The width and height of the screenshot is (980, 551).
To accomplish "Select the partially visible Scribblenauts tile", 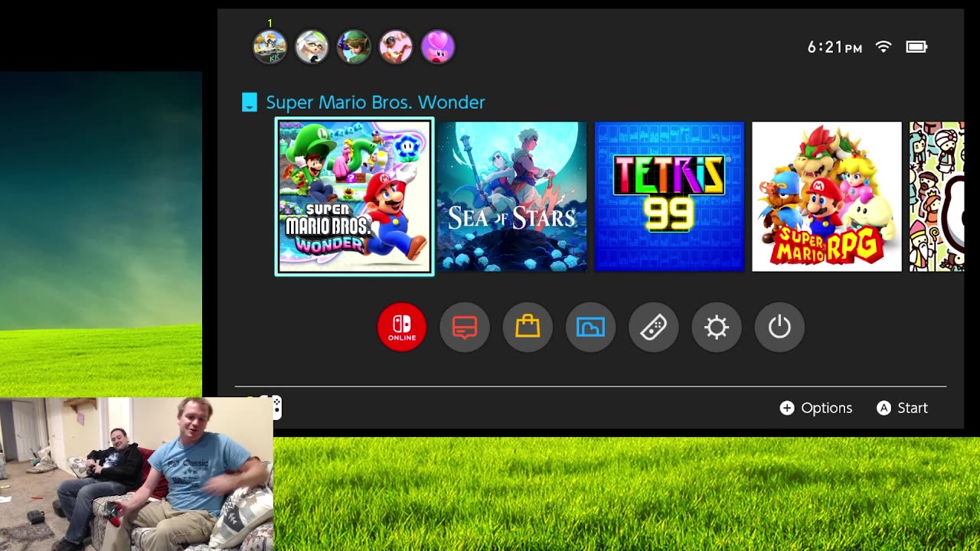I will [x=936, y=197].
